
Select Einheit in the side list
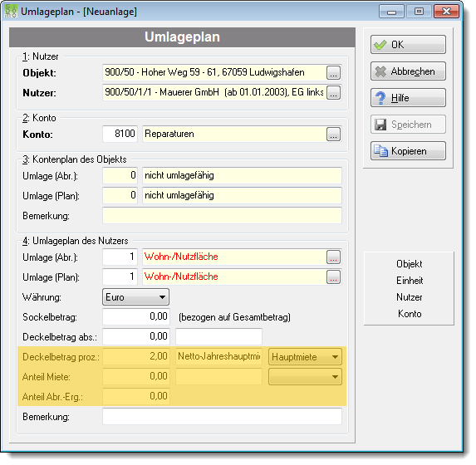pos(410,281)
